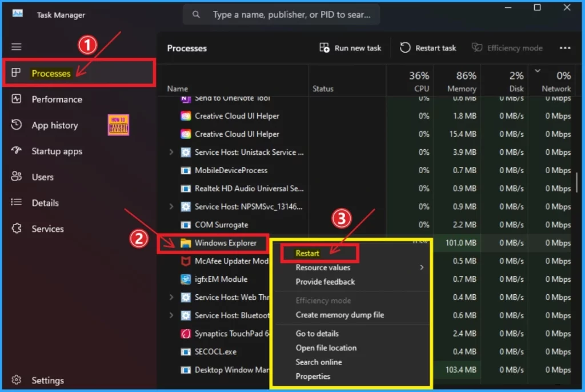Select Open file location option

(326, 348)
